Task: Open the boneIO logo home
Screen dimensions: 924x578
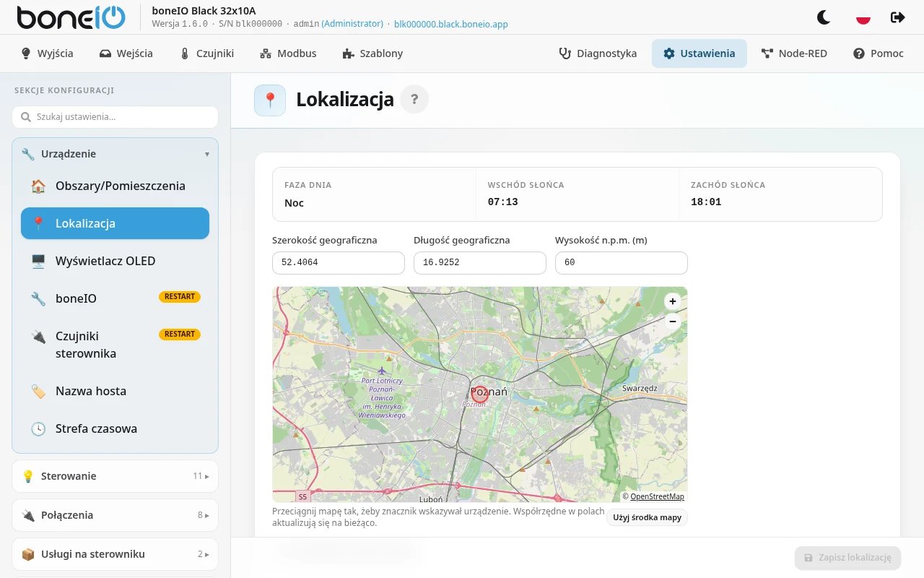Action: 71,17
